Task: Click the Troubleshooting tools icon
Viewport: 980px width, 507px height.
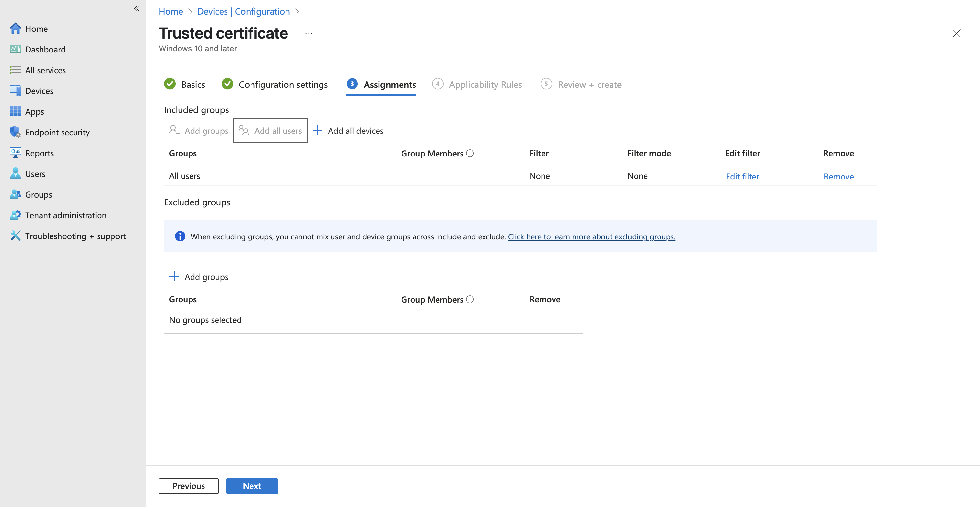Action: pos(15,236)
